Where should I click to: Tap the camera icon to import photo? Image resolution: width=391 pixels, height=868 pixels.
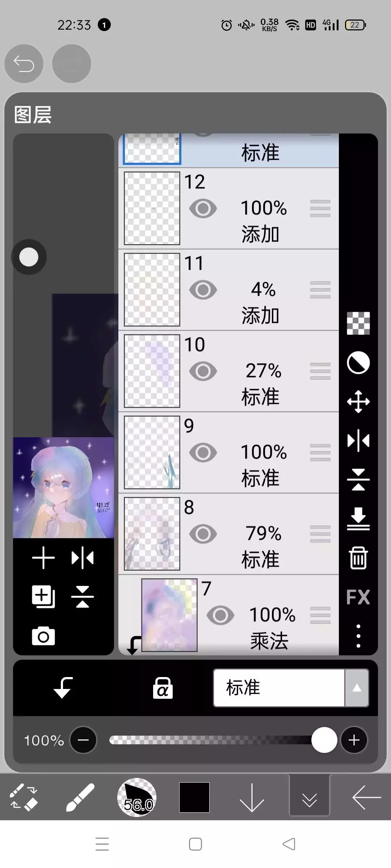(43, 636)
